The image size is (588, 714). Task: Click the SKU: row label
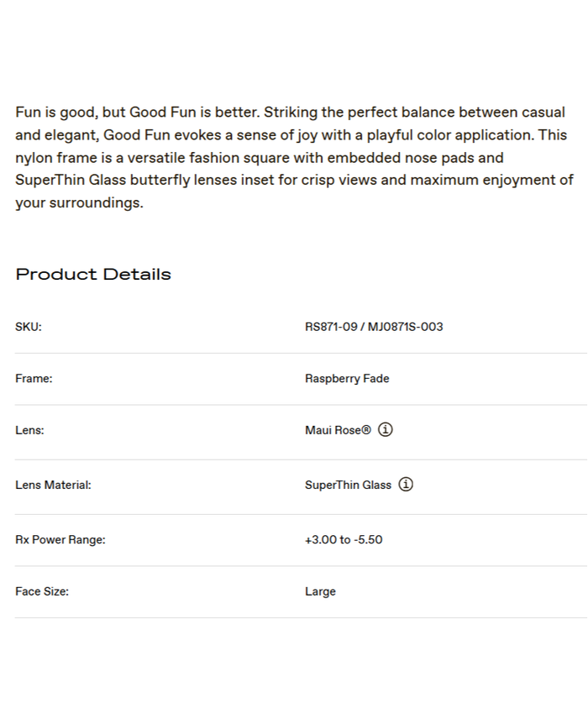(29, 327)
